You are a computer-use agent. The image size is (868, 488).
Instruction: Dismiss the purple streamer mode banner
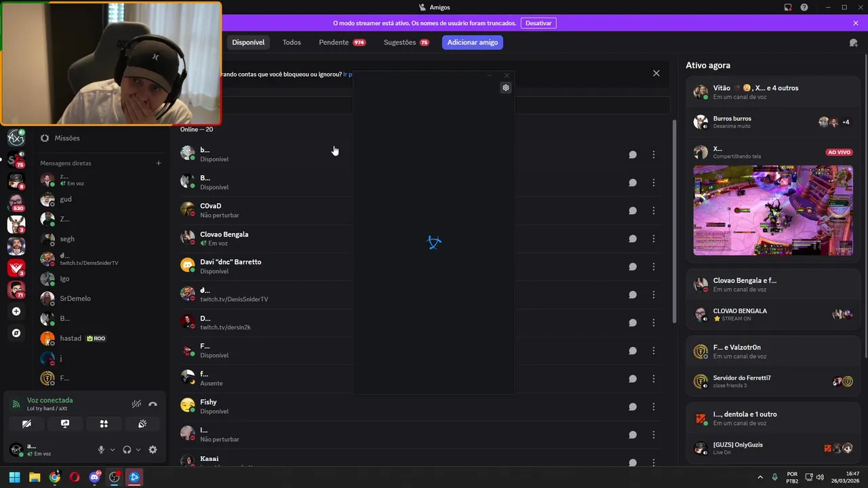click(x=856, y=23)
